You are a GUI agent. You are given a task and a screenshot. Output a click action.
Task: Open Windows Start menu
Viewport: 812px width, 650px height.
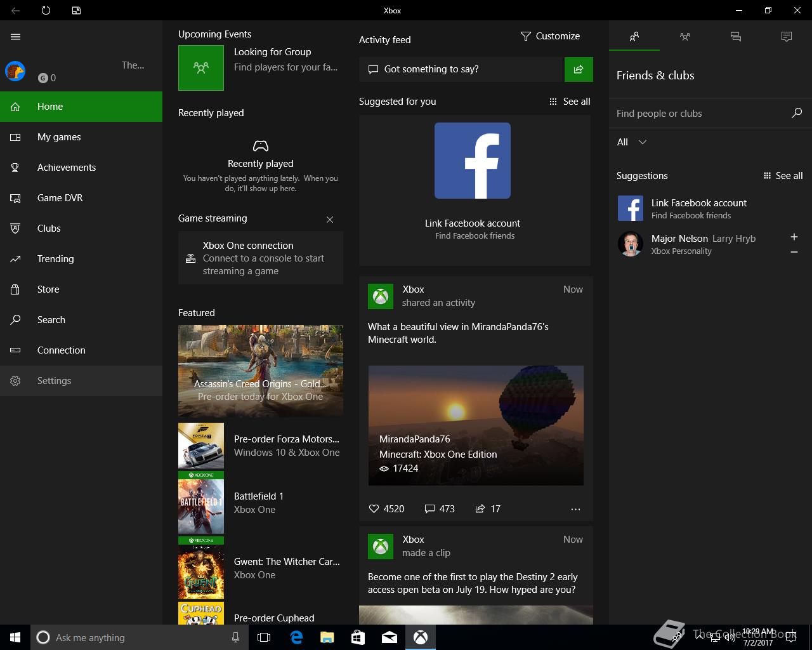[x=15, y=637]
